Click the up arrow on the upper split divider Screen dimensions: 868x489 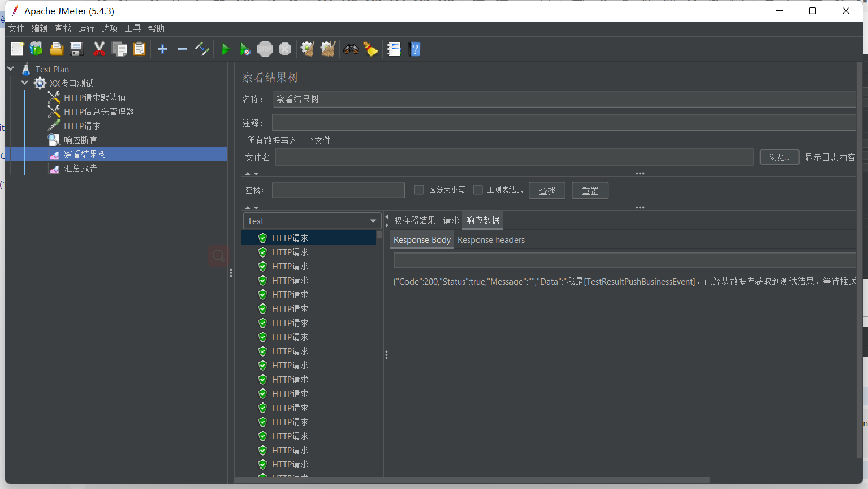(x=247, y=174)
